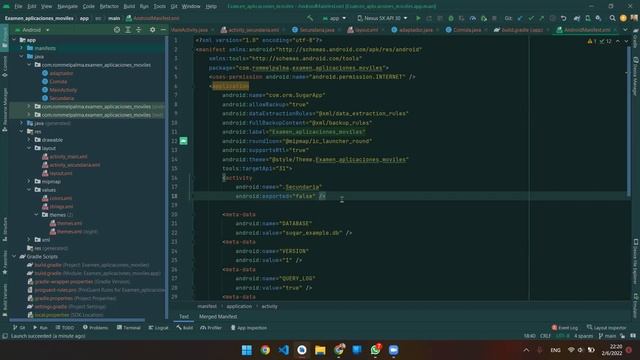This screenshot has width=640, height=360.
Task: Open the TODO tool window
Action: (65, 328)
